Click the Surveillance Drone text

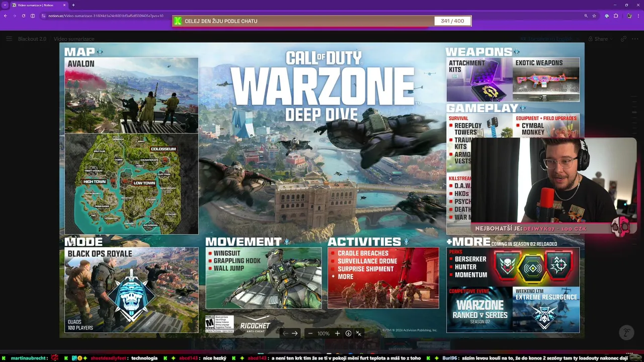367,261
